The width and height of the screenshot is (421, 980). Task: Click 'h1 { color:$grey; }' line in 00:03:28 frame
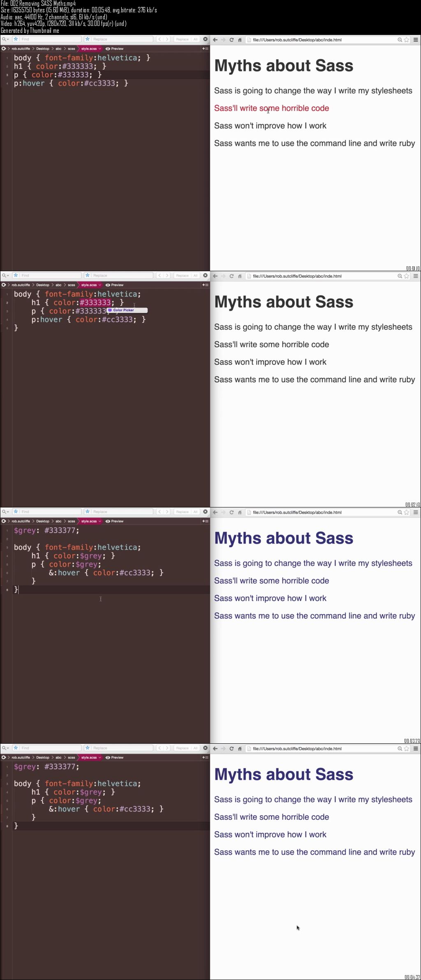73,556
